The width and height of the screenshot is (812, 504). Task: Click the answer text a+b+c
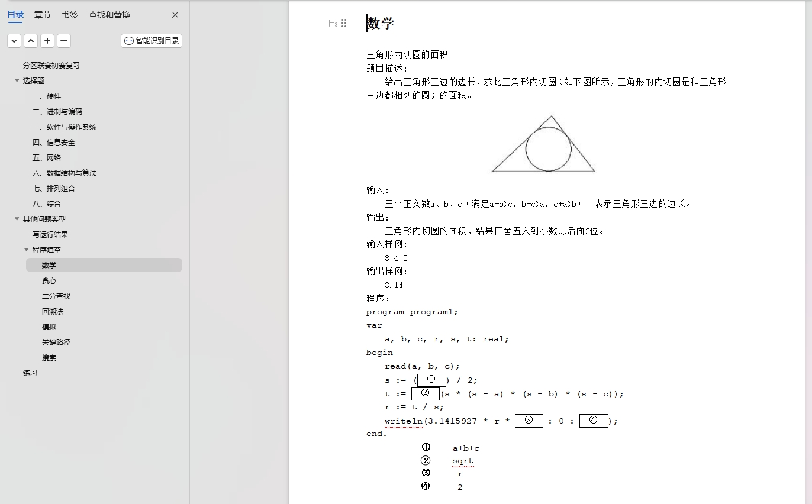click(x=466, y=448)
